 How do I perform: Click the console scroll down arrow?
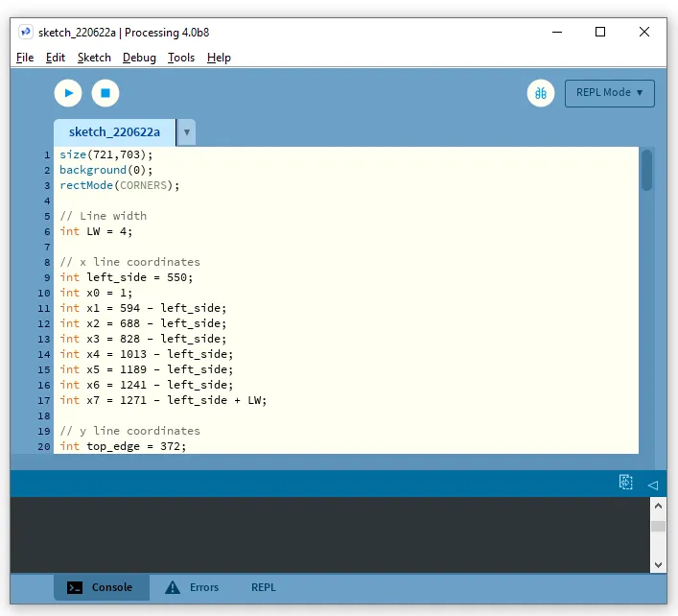658,564
